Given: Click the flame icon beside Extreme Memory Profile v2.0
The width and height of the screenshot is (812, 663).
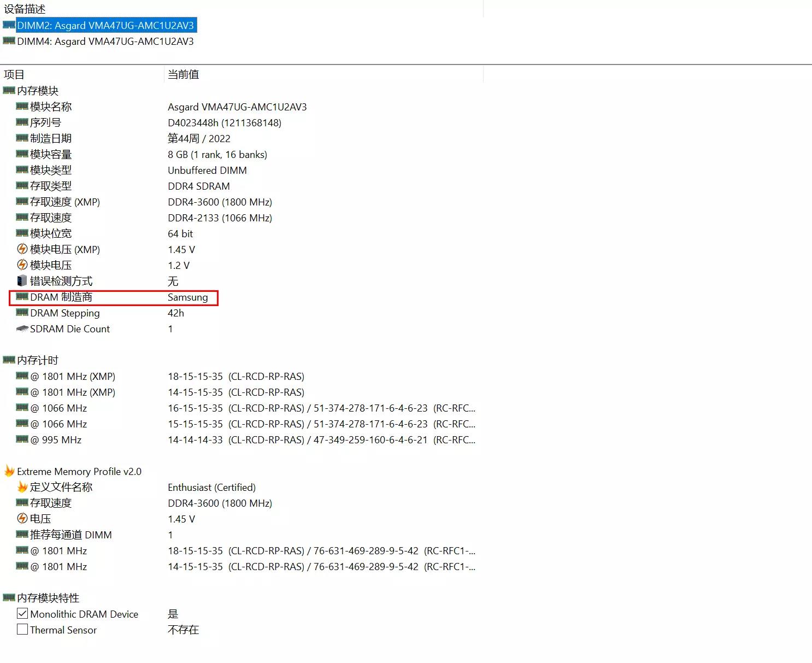Looking at the screenshot, I should (x=8, y=471).
